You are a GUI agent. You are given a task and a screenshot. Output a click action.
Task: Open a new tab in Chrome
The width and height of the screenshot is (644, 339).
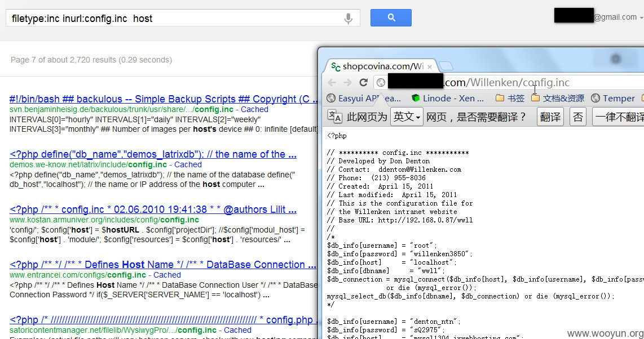[446, 66]
